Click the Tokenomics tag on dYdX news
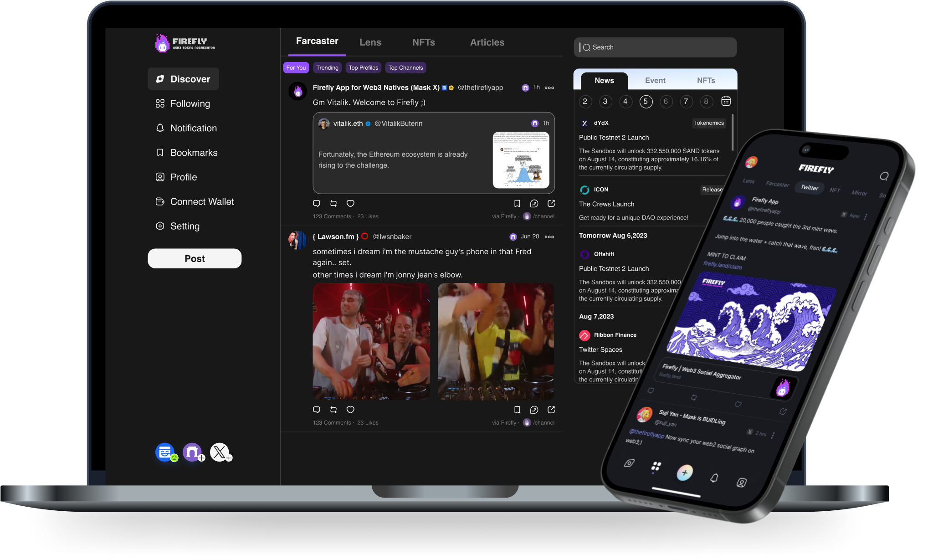 709,123
